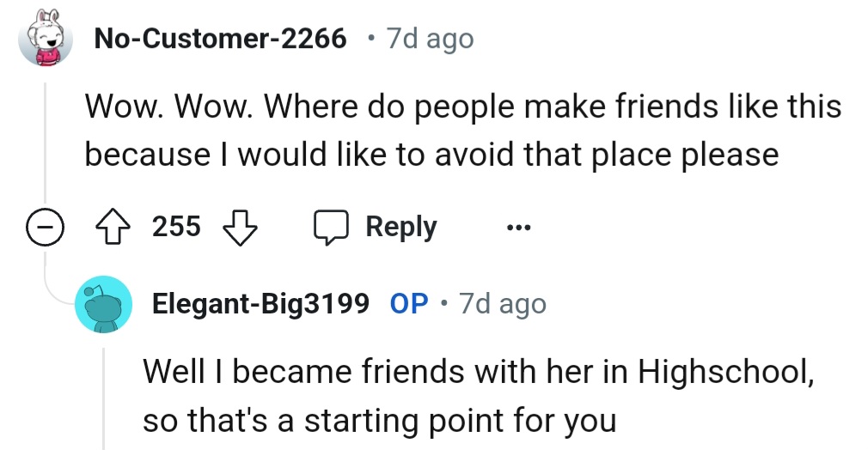Collapse thread via line under No-Customer-2266 avatar
The image size is (868, 450).
(x=44, y=137)
